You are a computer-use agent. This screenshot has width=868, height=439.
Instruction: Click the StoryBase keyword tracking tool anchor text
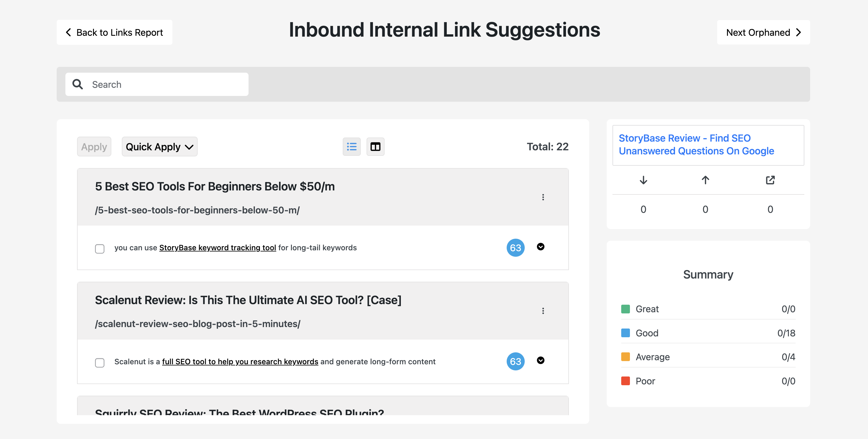218,248
